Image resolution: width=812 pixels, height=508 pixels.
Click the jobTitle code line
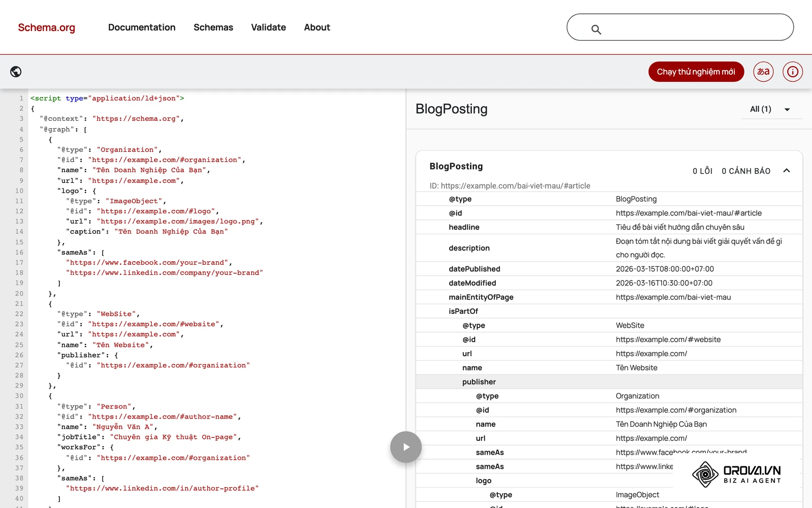(149, 437)
